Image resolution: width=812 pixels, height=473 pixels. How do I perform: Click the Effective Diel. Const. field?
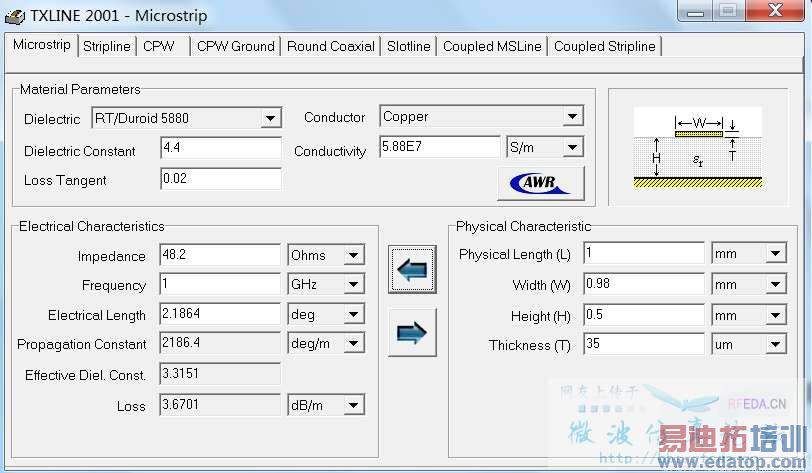220,374
